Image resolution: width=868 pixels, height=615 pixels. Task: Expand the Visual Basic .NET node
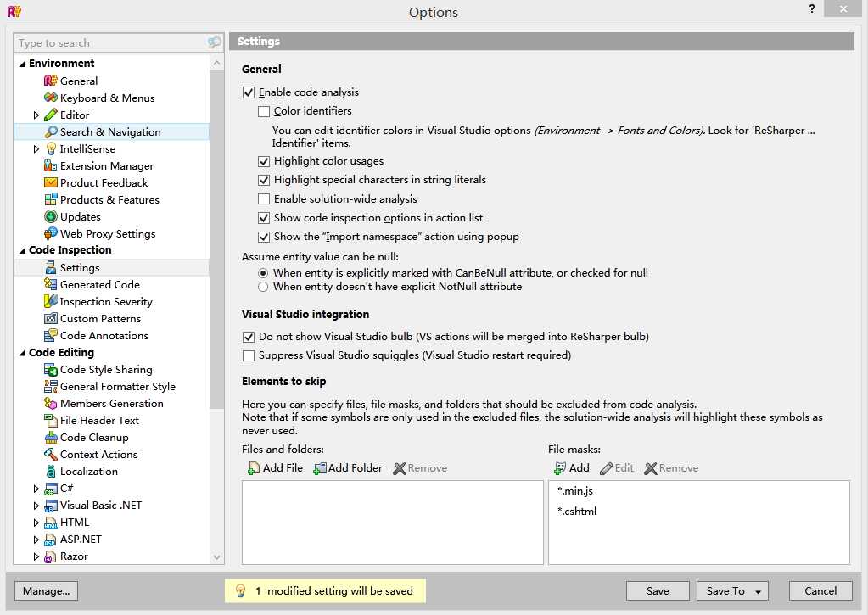pyautogui.click(x=36, y=506)
